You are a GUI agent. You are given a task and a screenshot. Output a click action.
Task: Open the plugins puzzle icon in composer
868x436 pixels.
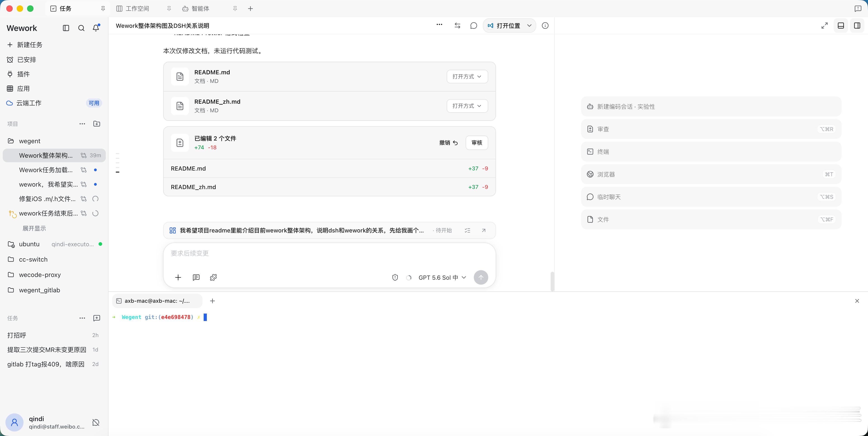point(213,277)
